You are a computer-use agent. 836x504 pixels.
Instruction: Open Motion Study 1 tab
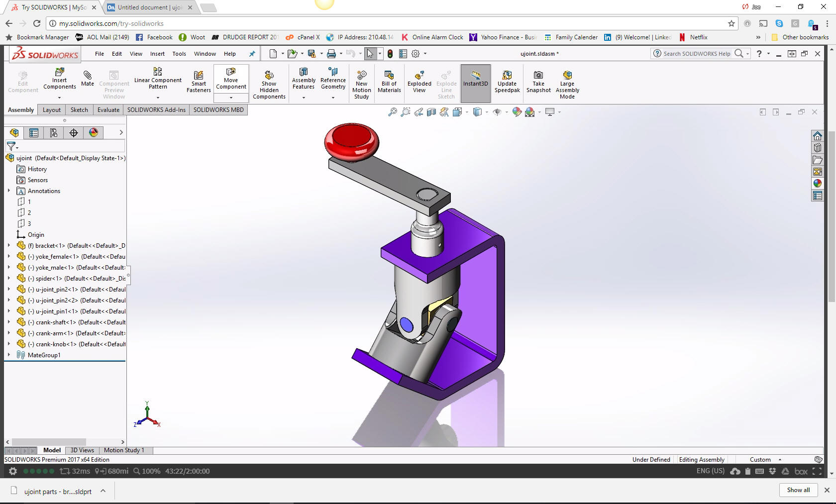pyautogui.click(x=124, y=450)
